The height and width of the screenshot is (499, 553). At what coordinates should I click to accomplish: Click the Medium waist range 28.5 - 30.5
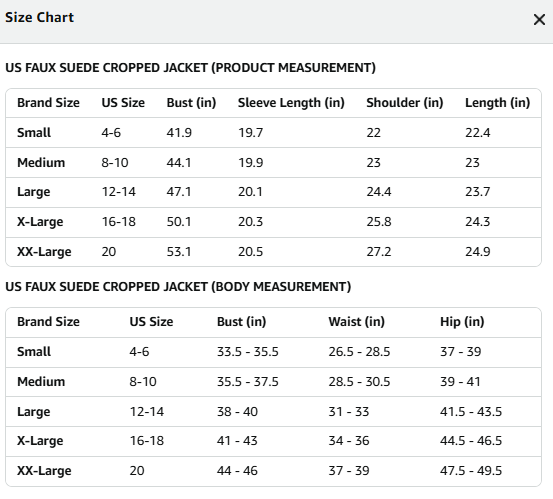[359, 382]
